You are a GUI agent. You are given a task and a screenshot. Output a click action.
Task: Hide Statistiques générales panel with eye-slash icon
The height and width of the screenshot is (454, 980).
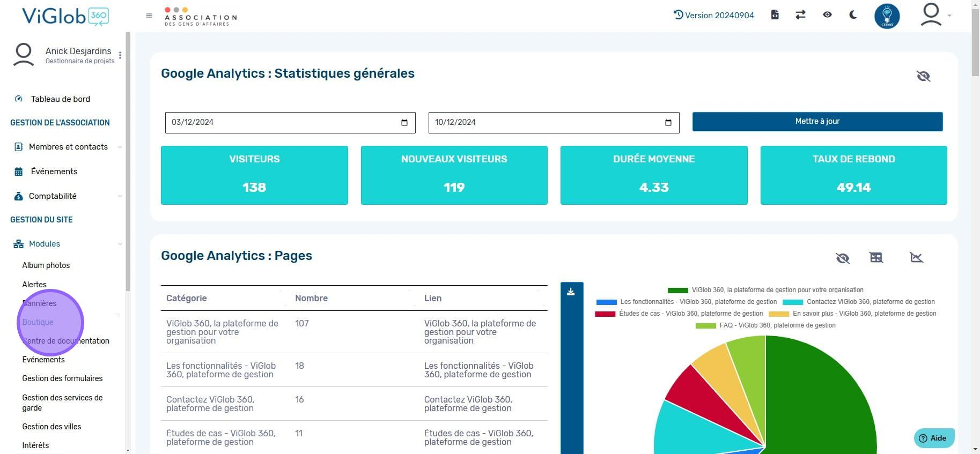923,76
